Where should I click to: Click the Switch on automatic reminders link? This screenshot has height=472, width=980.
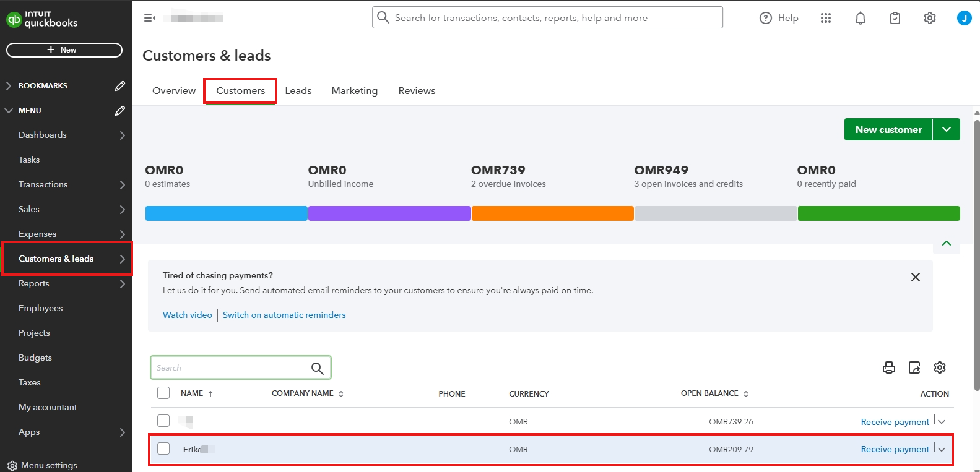point(284,315)
